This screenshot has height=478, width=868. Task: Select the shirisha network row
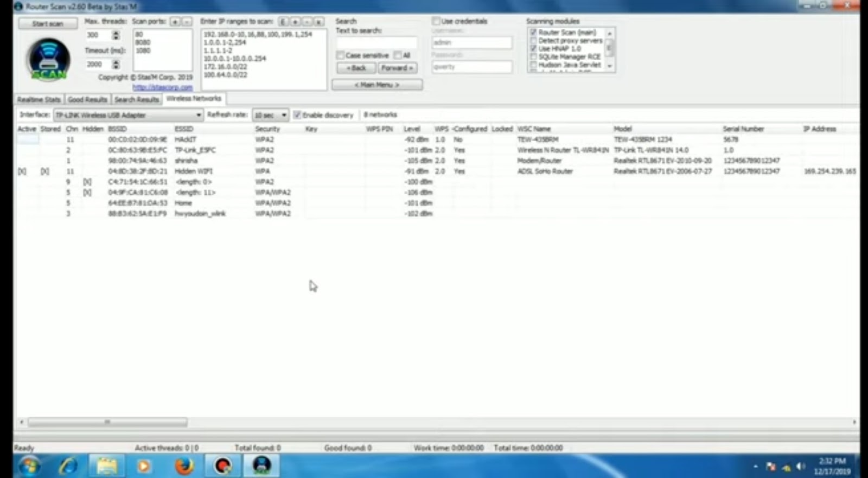pyautogui.click(x=437, y=161)
